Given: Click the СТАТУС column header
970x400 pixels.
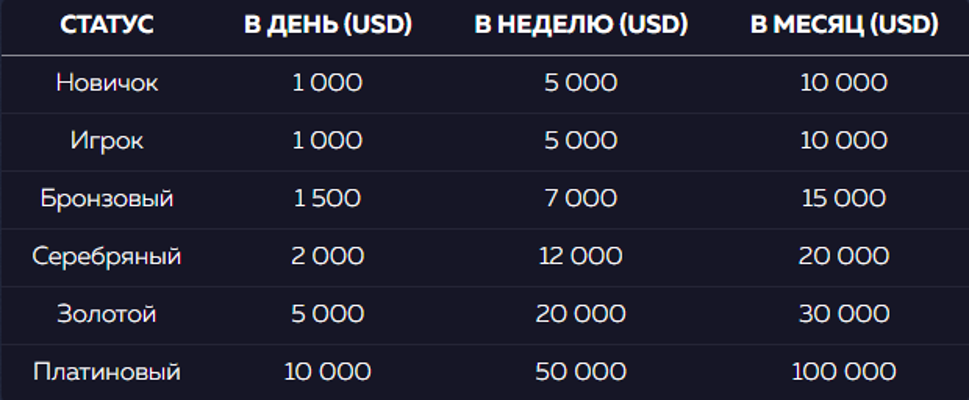Looking at the screenshot, I should [107, 25].
